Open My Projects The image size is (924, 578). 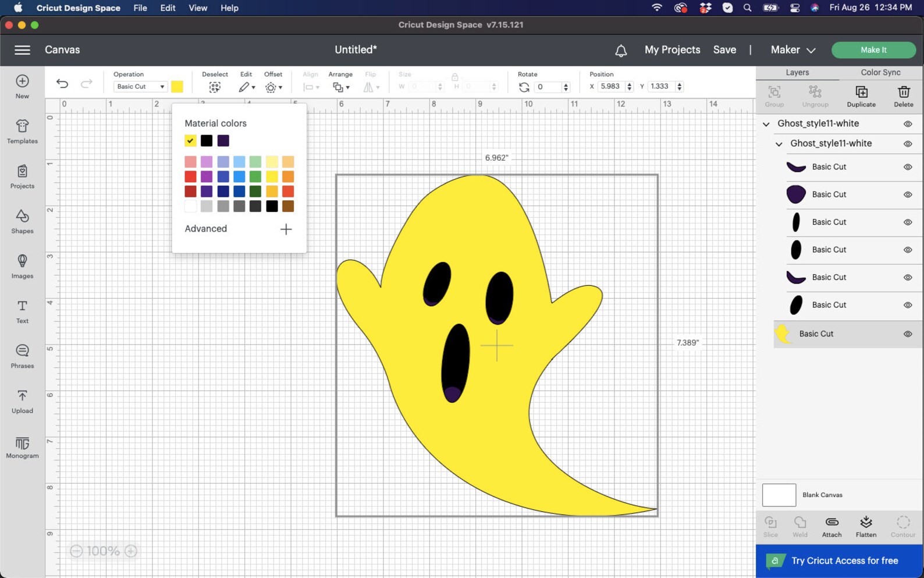(672, 50)
